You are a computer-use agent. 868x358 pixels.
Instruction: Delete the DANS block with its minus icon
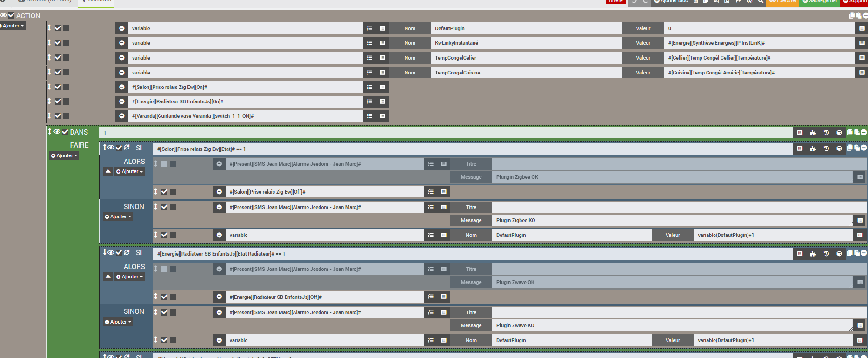point(864,132)
